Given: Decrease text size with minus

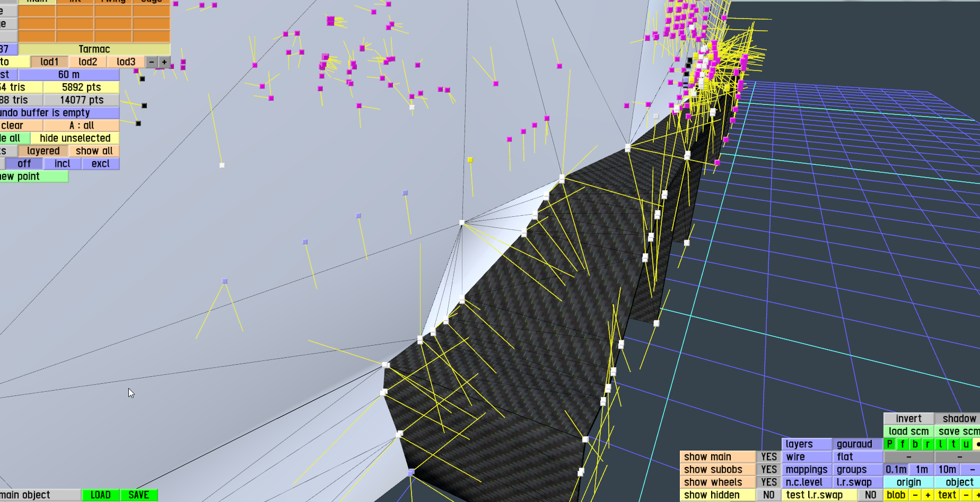Looking at the screenshot, I should (x=966, y=495).
